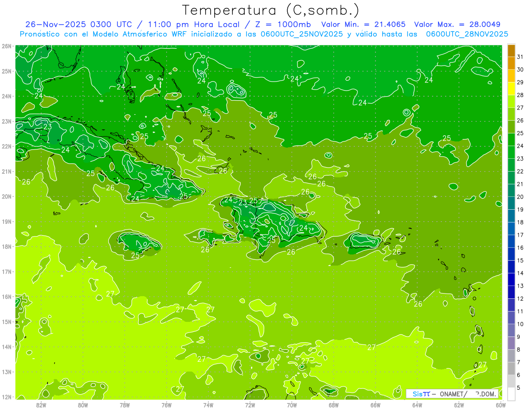The width and height of the screenshot is (532, 411).
Task: Click the "23N" latitude axis label
Action: 6,121
